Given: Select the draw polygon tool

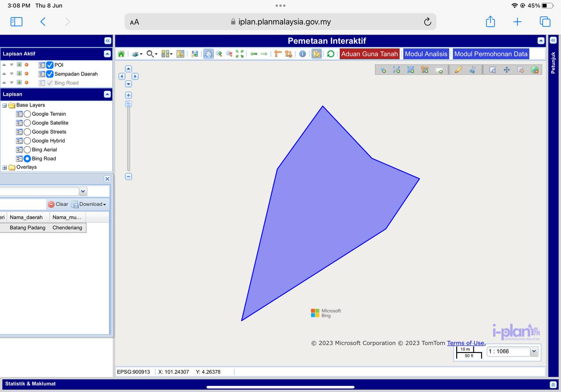Looking at the screenshot, I should [411, 70].
